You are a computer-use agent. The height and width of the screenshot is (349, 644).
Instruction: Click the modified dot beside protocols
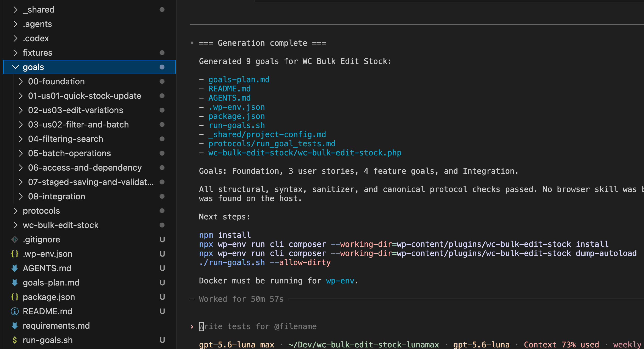click(162, 211)
